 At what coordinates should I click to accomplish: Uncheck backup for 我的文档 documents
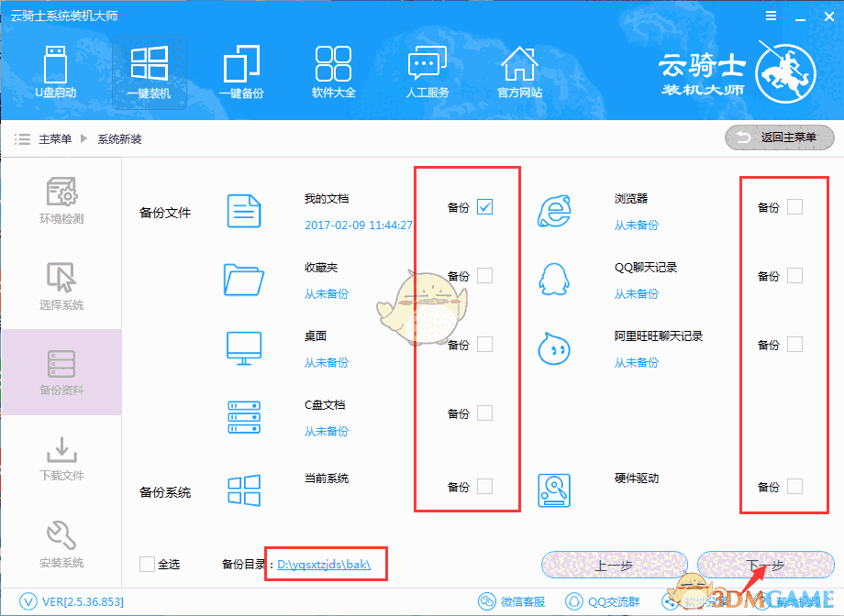pyautogui.click(x=485, y=207)
